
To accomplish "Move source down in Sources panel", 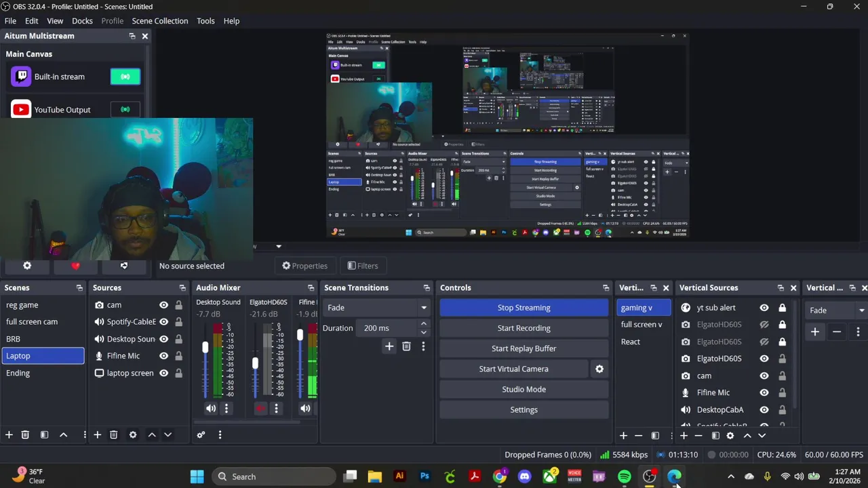I will coord(168,434).
